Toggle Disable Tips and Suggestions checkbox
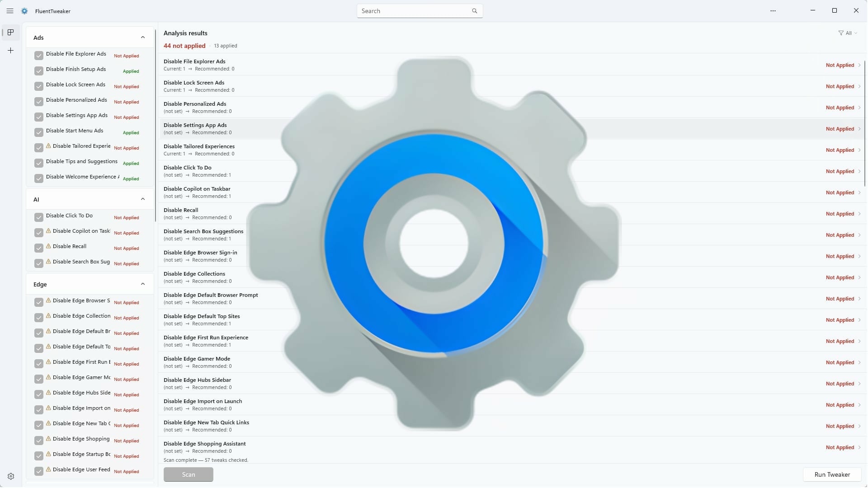 [39, 163]
